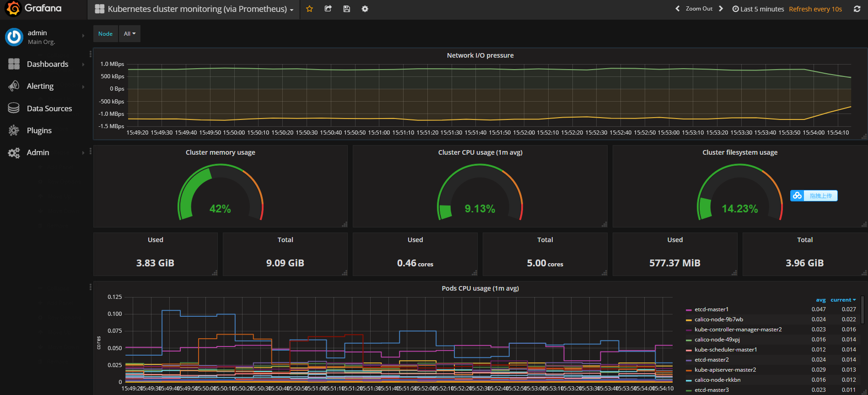The width and height of the screenshot is (868, 395).
Task: Open the Dashboards side menu
Action: (x=47, y=64)
